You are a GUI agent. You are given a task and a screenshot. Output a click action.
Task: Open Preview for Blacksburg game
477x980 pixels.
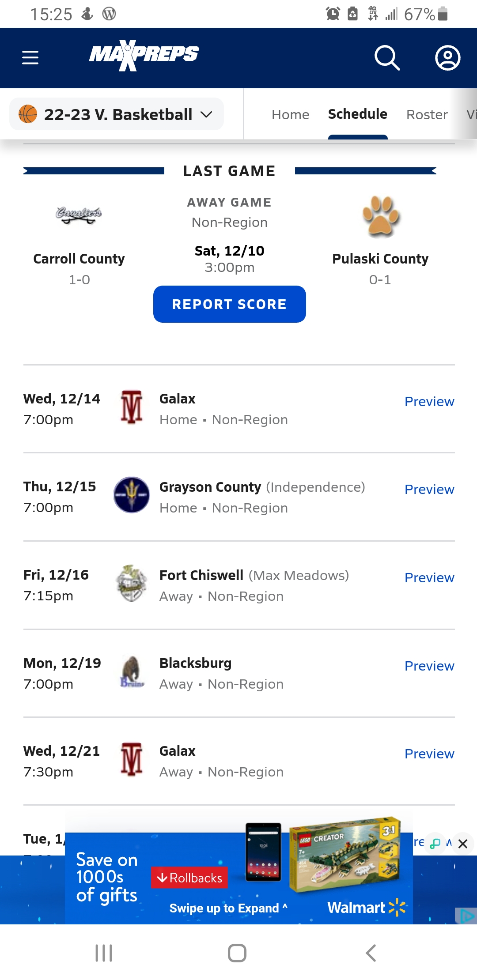(x=429, y=666)
